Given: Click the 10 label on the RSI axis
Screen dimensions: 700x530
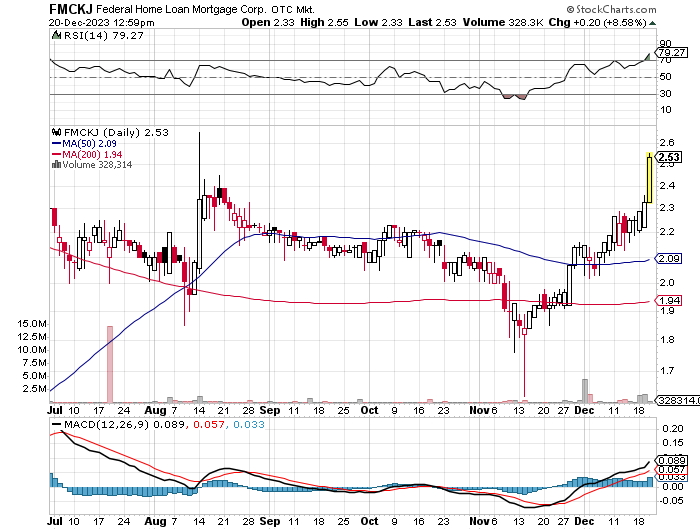Looking at the screenshot, I should [x=665, y=109].
